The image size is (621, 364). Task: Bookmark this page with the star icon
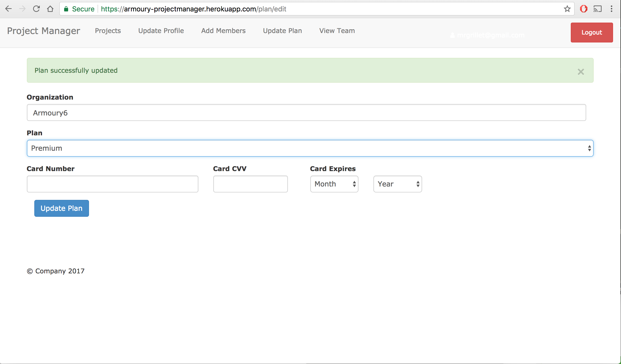click(567, 9)
